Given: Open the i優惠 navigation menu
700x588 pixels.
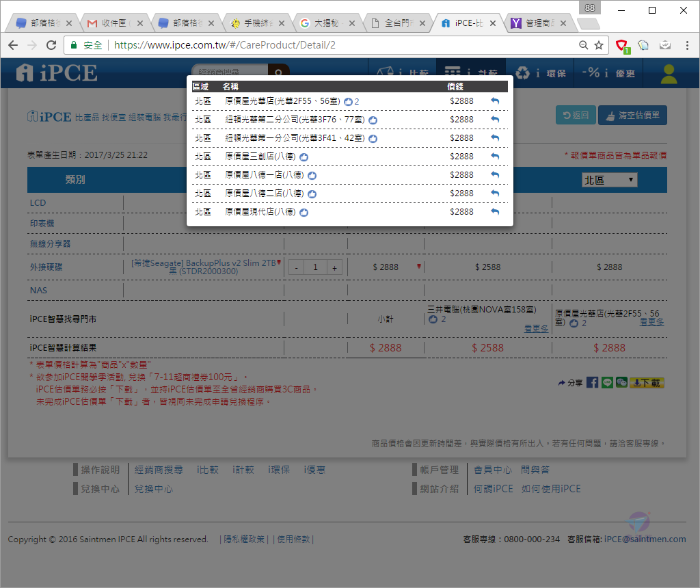Looking at the screenshot, I should tap(608, 73).
